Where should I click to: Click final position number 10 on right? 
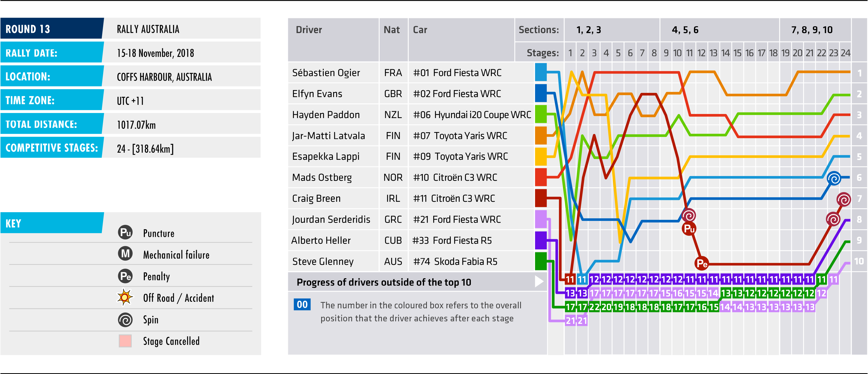pos(859,261)
